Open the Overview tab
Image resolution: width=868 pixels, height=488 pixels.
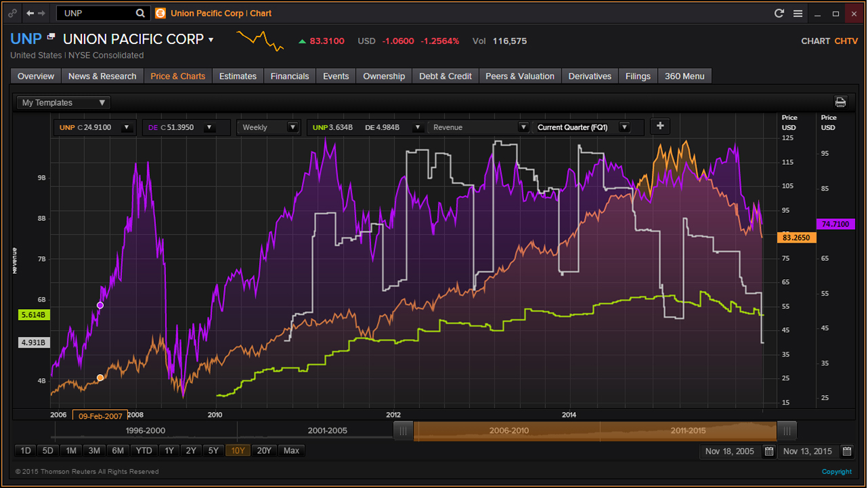click(36, 76)
